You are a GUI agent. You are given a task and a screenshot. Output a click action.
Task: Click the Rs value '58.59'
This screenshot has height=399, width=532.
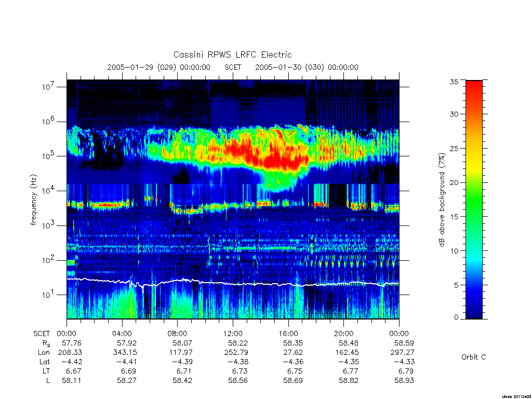pos(404,343)
